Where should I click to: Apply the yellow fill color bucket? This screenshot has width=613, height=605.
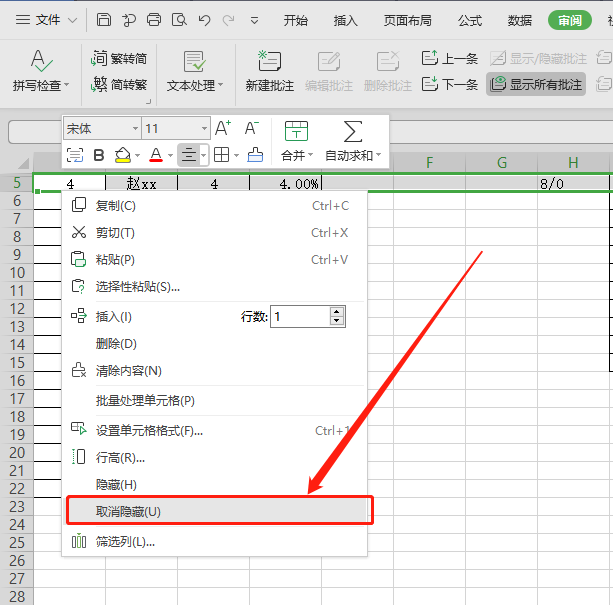tap(122, 155)
